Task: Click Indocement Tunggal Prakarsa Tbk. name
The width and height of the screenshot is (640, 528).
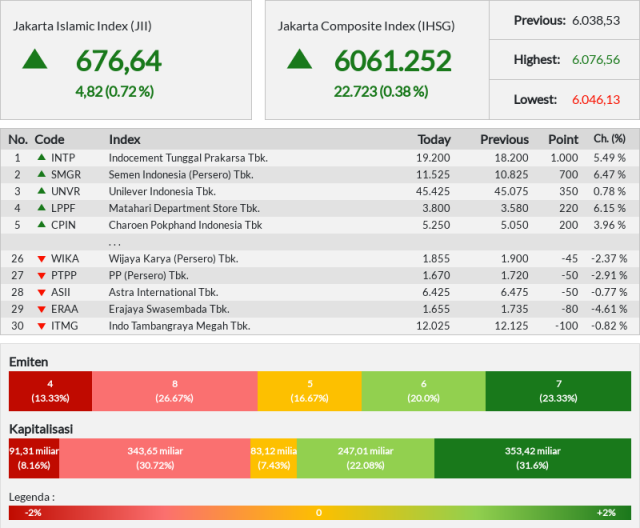Action: pyautogui.click(x=188, y=158)
